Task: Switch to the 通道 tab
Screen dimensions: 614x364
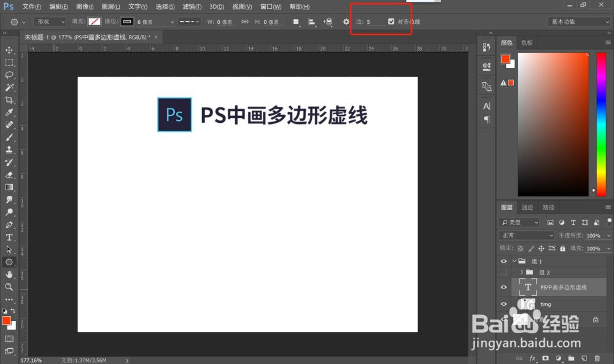Action: click(x=527, y=207)
